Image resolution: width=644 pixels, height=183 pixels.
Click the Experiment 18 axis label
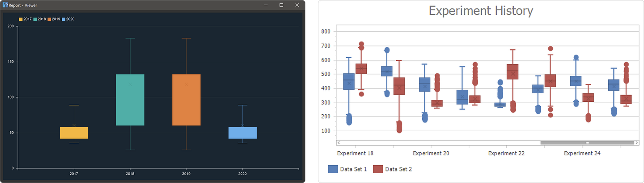[355, 154]
